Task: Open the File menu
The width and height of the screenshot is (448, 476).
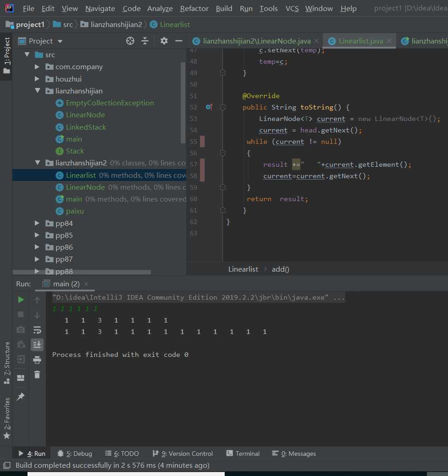Action: click(x=28, y=9)
